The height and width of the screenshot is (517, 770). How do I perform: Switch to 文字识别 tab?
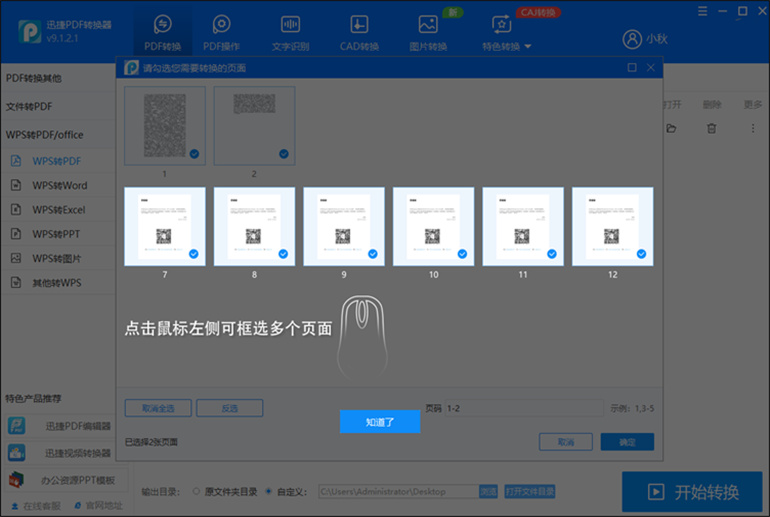(290, 33)
